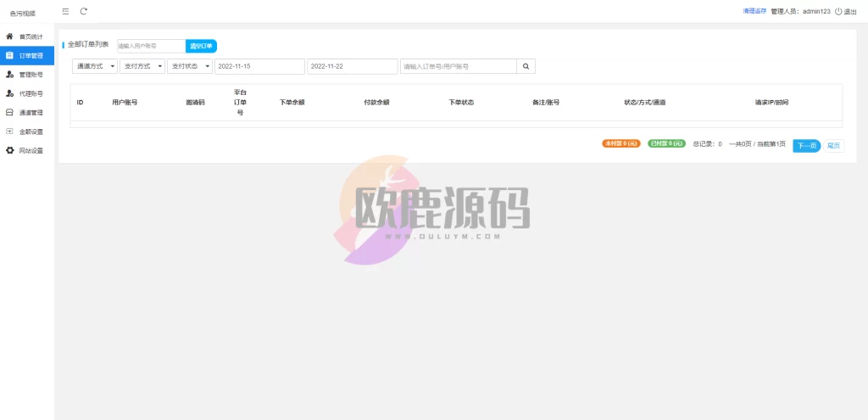
Task: Open 通道管理 via its sidebar icon
Action: click(9, 113)
